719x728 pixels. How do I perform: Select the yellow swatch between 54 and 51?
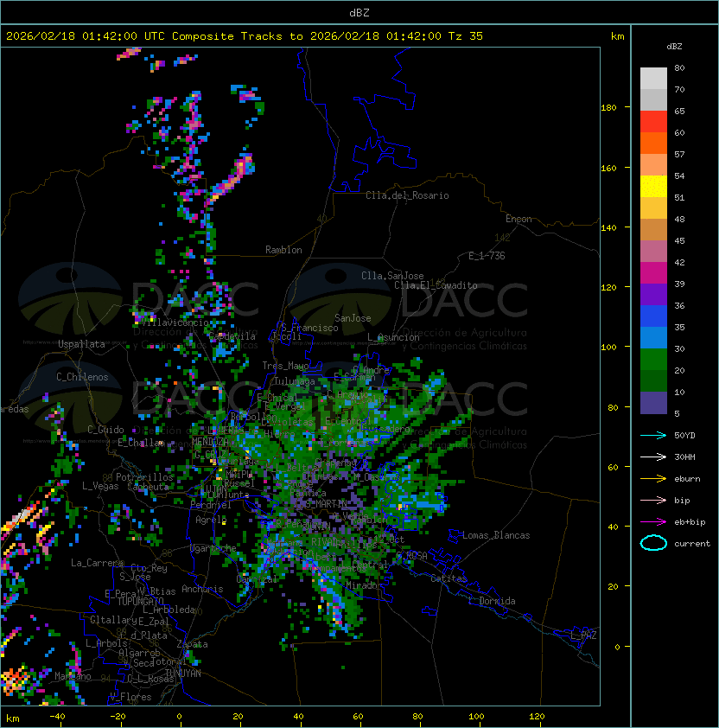coord(653,186)
